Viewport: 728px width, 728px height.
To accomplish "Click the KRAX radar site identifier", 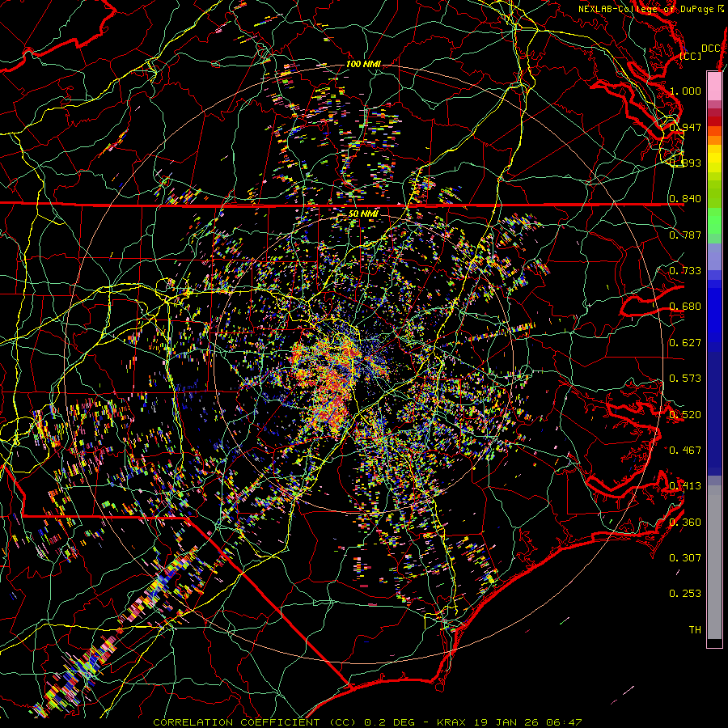I will (452, 722).
